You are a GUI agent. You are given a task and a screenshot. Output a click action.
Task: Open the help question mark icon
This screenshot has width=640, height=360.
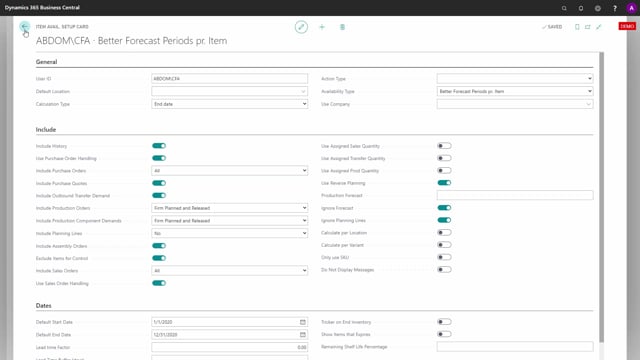point(615,8)
